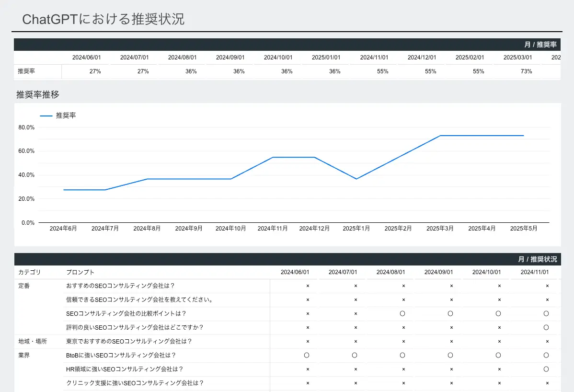Select the 2024/07/01 column in the 推奨率 table
This screenshot has height=392, width=574.
tap(134, 58)
